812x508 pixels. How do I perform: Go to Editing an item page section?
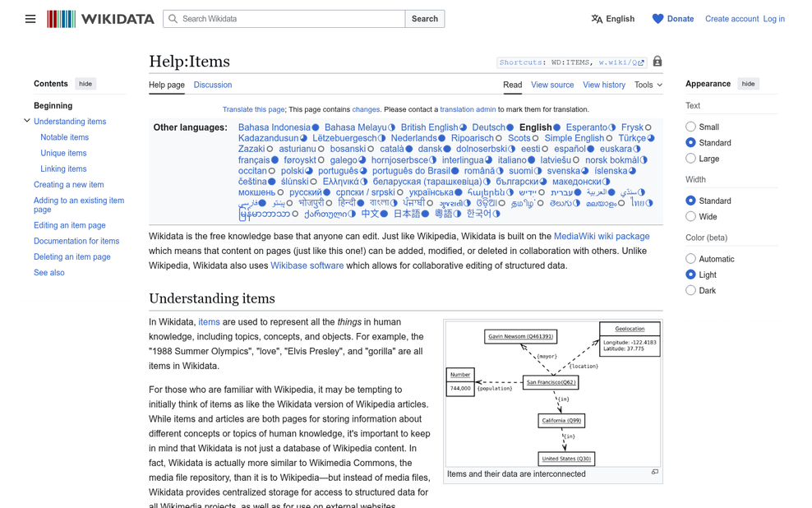point(69,225)
